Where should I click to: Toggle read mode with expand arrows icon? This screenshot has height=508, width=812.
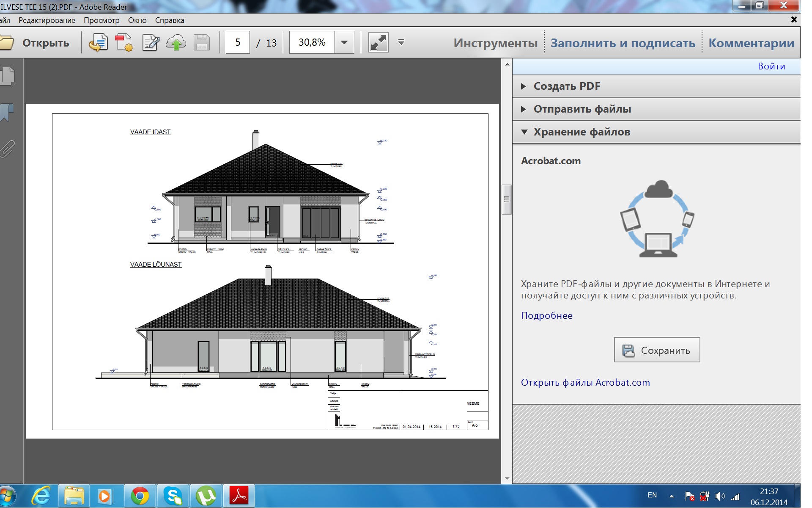pyautogui.click(x=378, y=43)
